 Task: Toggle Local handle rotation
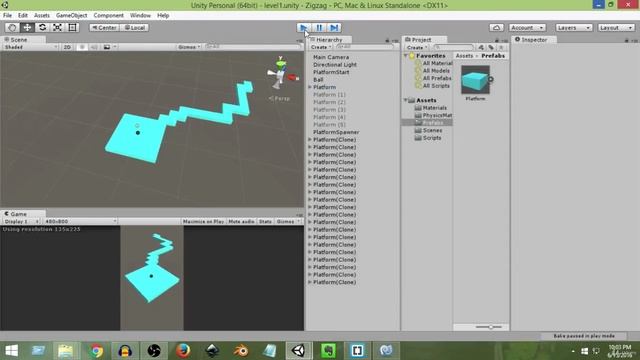[x=135, y=27]
